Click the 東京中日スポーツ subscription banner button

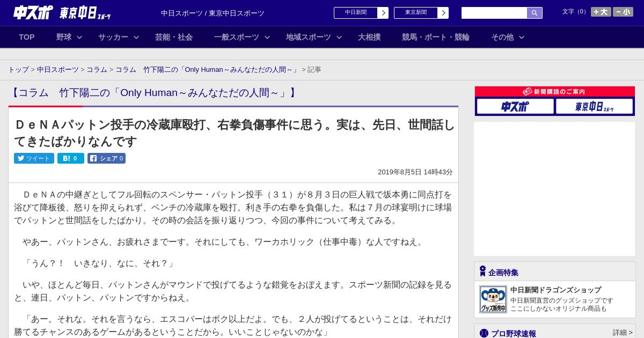pyautogui.click(x=594, y=106)
